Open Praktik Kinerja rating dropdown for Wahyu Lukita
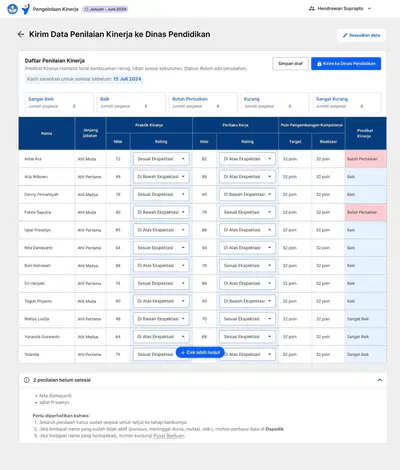Viewport: 400px width, 470px height. [161, 319]
